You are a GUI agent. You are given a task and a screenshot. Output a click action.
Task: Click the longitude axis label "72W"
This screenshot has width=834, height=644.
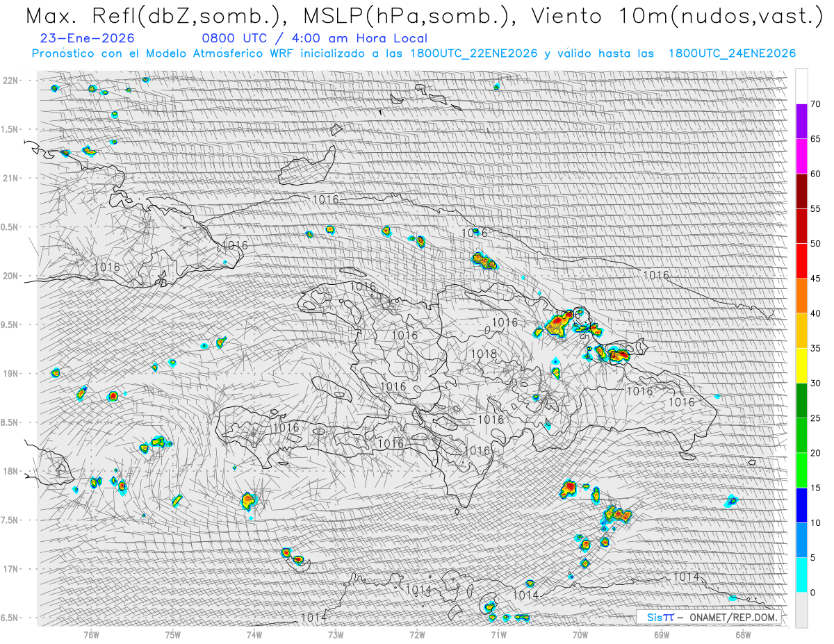pos(417,635)
